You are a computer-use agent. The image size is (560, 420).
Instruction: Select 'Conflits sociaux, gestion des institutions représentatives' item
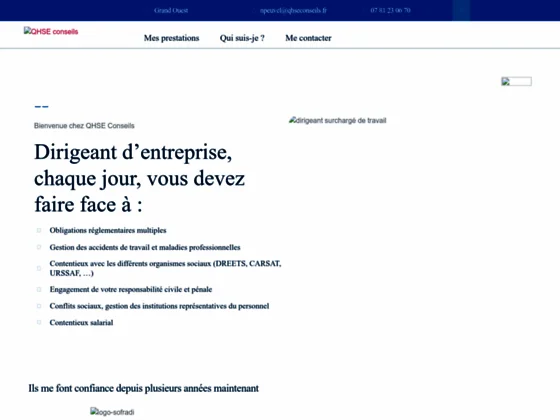tap(159, 306)
